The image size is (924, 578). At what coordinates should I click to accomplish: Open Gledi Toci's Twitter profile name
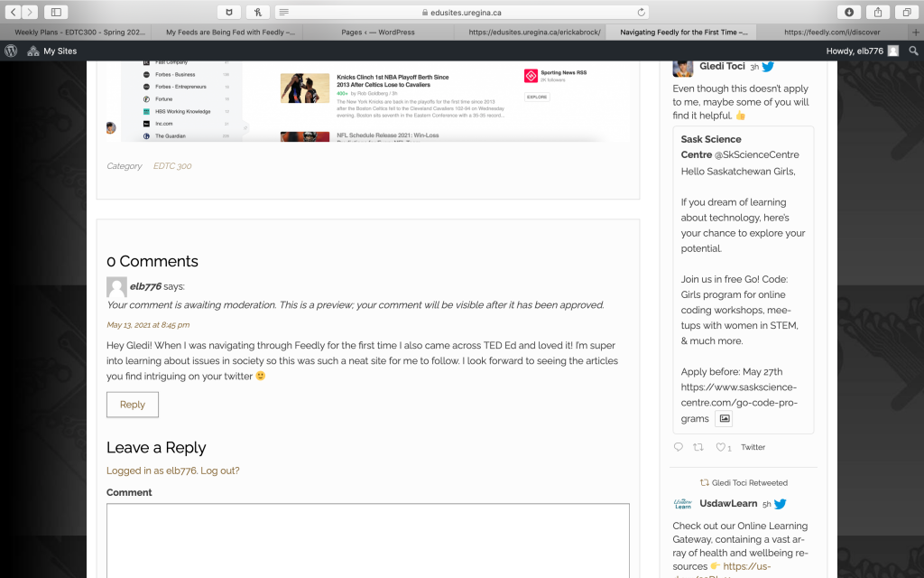tap(722, 66)
